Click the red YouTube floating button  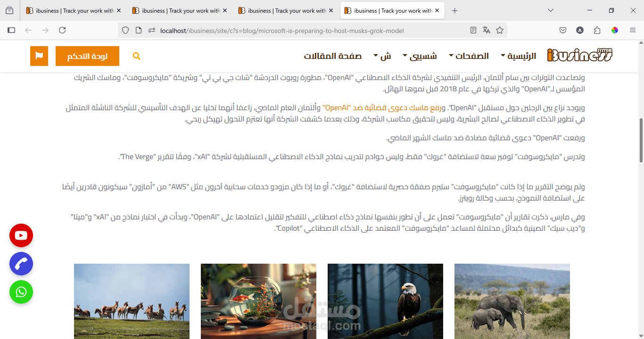[21, 235]
